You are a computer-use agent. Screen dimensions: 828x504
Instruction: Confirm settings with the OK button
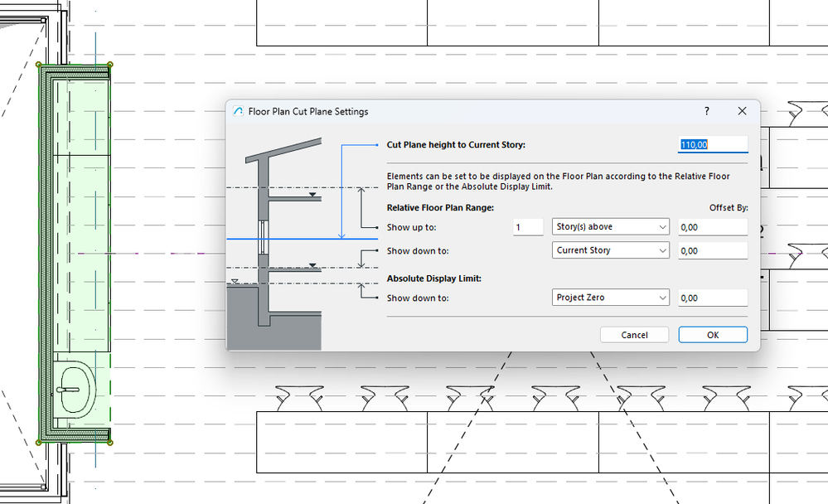point(713,335)
